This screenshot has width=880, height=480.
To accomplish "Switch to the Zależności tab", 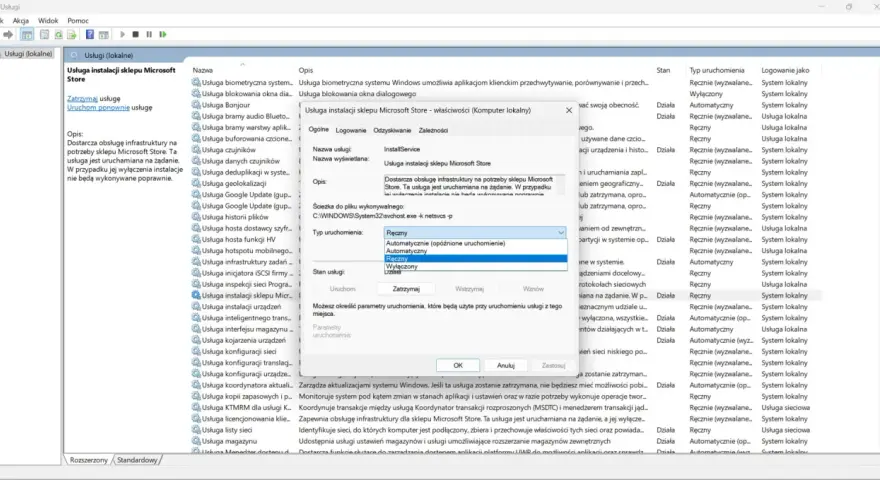I will 433,130.
